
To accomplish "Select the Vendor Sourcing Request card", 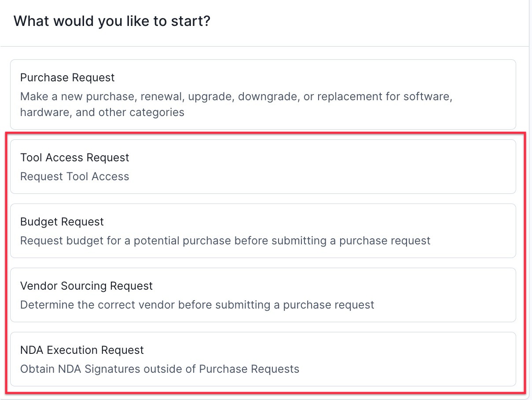I will [263, 295].
